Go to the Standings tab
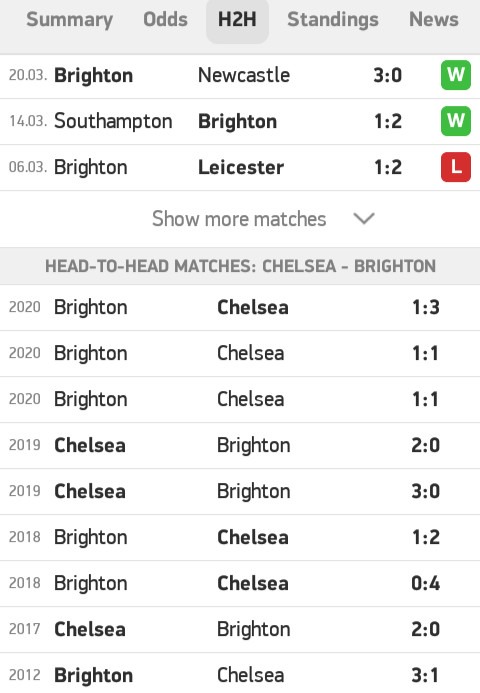The image size is (480, 693). [333, 20]
